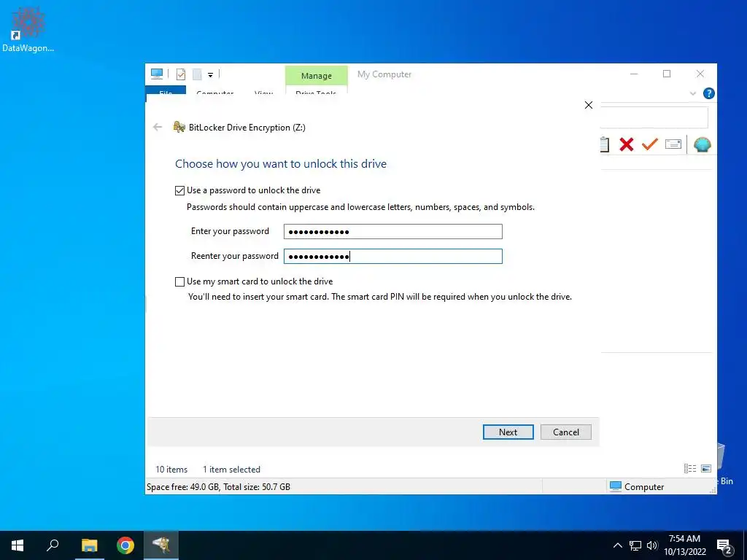Open the View ribbon tab
This screenshot has height=560, width=747.
263,93
